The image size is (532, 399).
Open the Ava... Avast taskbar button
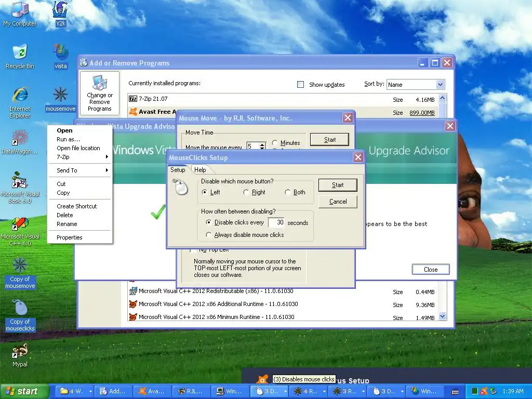click(152, 391)
